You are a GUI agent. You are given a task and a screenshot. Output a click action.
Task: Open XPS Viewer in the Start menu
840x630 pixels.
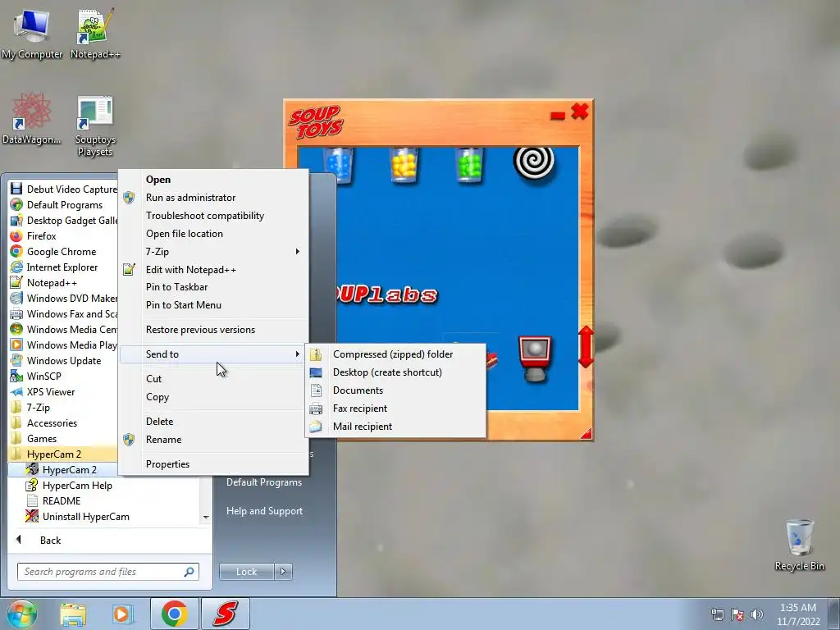pyautogui.click(x=63, y=391)
